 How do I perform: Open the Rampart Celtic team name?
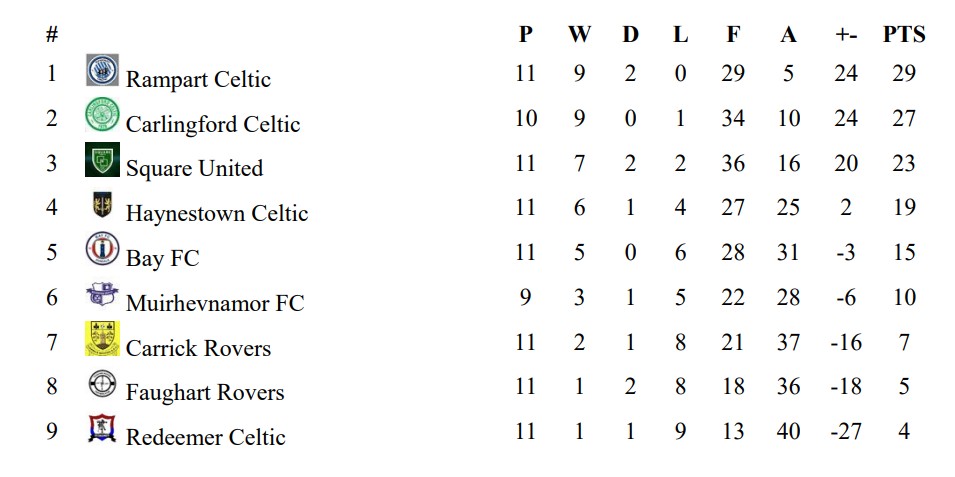click(198, 79)
